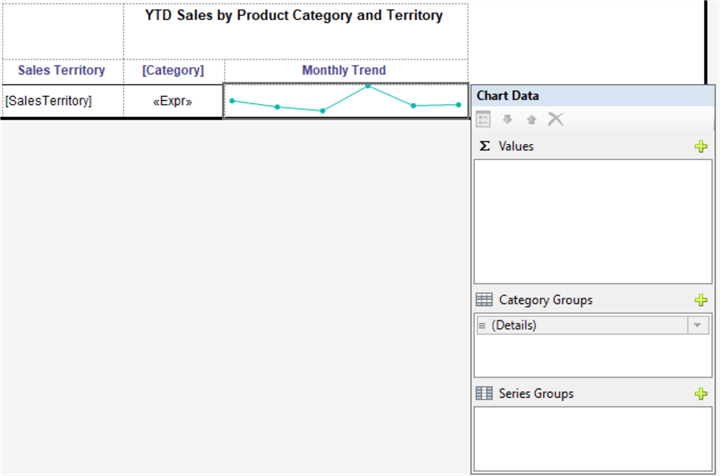The width and height of the screenshot is (720, 476).
Task: Click the Move Down arrow icon
Action: (x=508, y=119)
